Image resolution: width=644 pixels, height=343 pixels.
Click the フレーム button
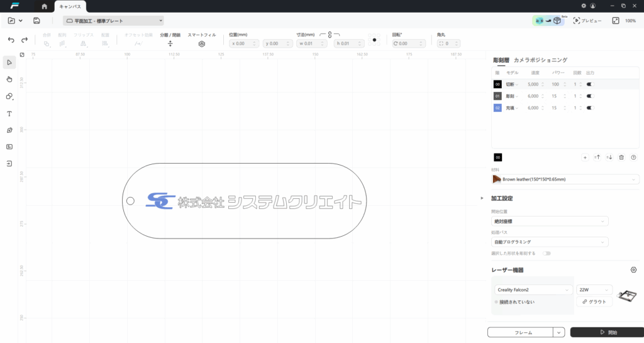pyautogui.click(x=520, y=332)
